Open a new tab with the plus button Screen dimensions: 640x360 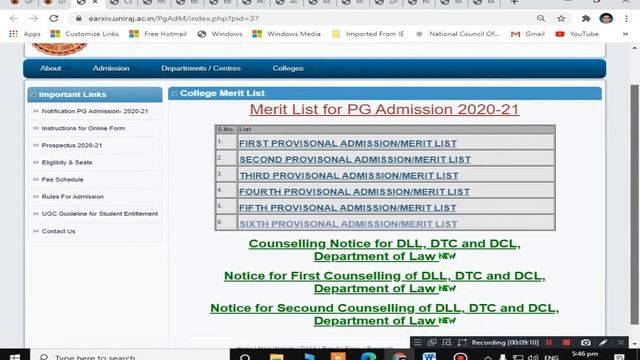point(514,2)
